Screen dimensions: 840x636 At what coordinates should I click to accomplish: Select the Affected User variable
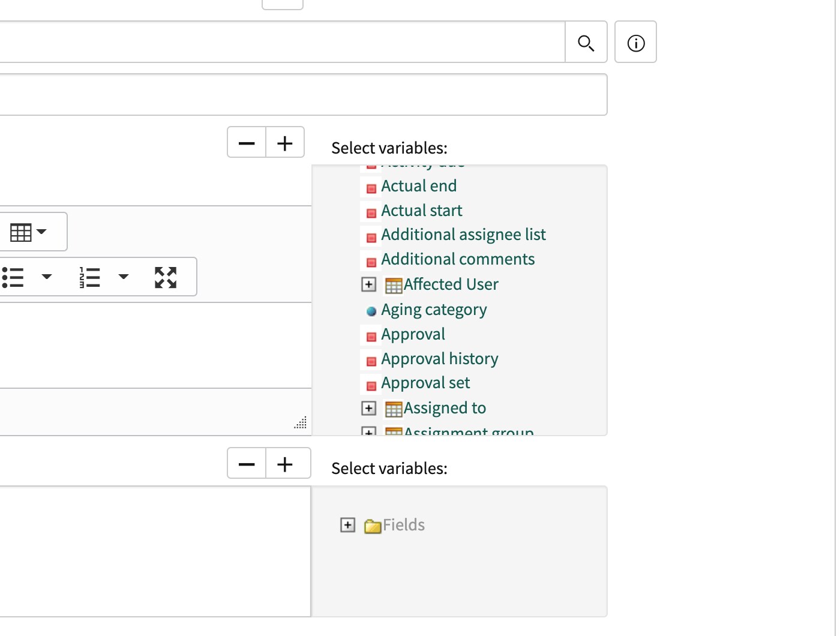(451, 284)
